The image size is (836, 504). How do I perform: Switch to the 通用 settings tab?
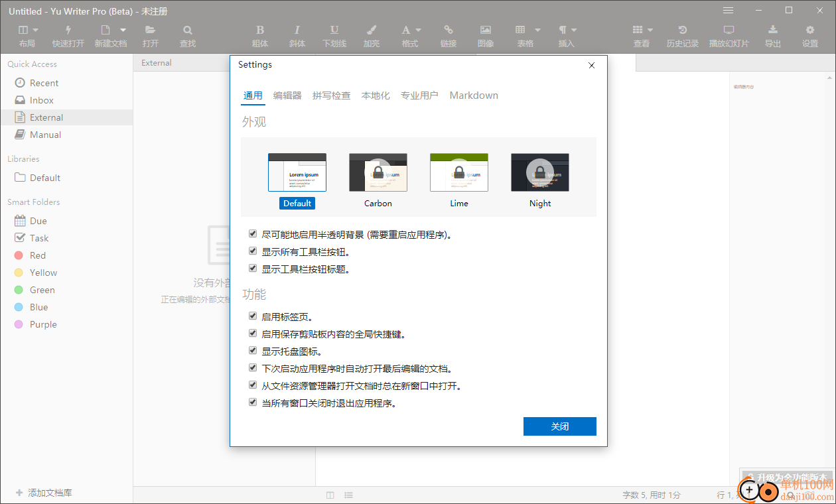coord(253,95)
